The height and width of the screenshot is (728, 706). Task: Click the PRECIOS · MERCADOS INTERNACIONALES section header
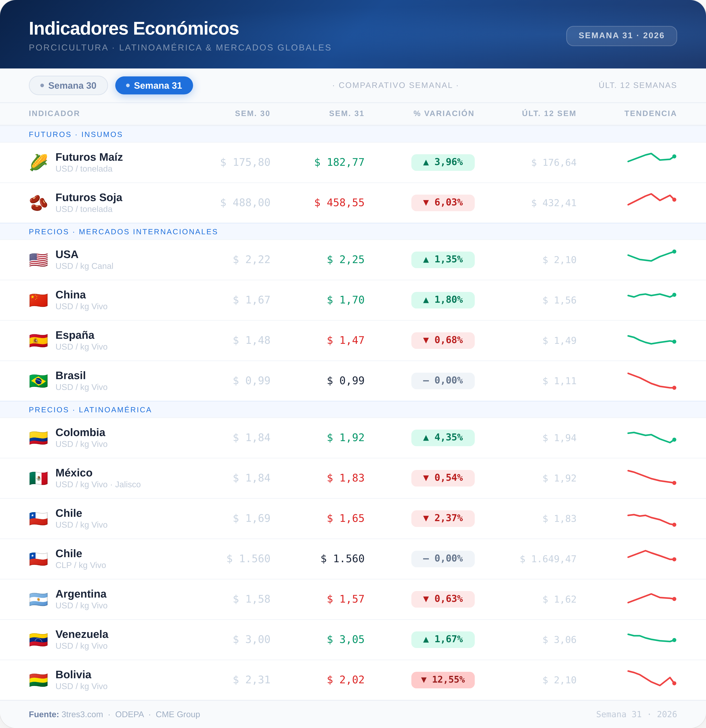[123, 232]
